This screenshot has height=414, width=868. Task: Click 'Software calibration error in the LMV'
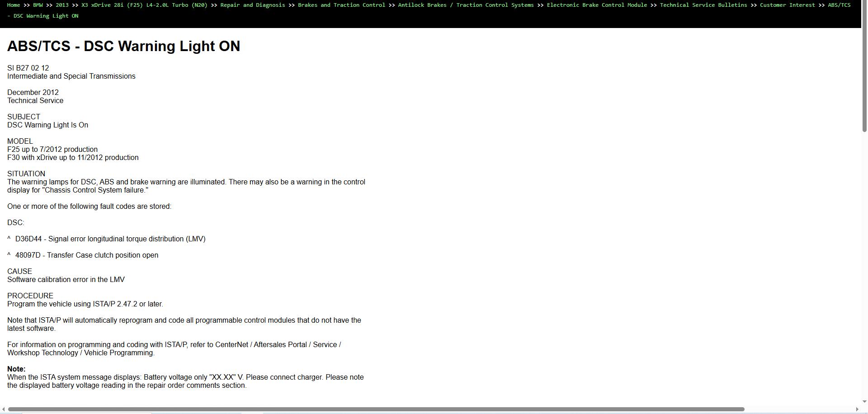[66, 280]
